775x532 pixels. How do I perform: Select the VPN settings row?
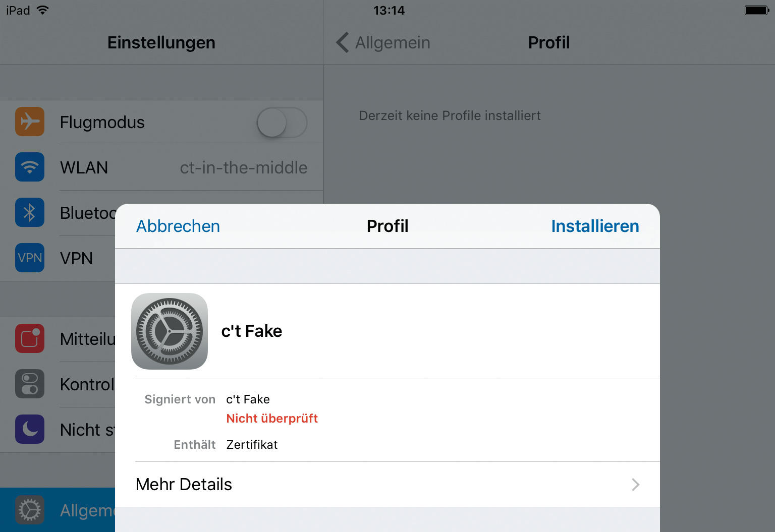tap(76, 258)
